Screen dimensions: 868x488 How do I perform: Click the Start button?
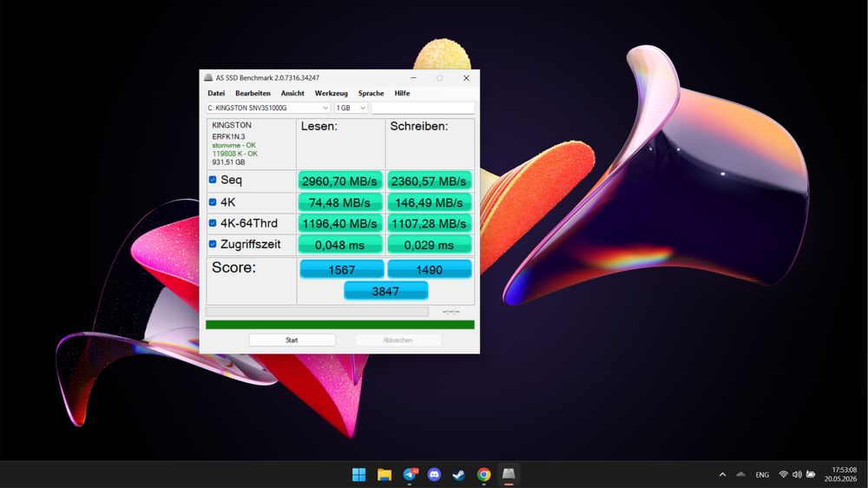pos(292,340)
